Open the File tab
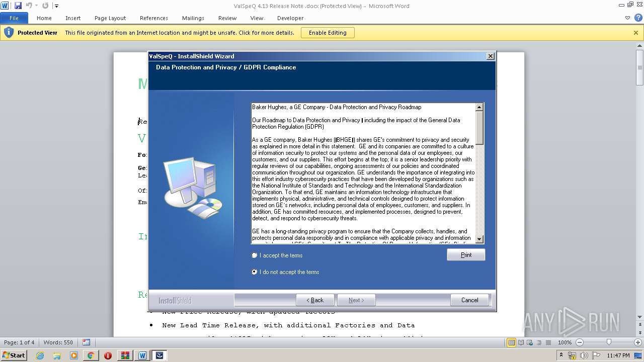The image size is (644, 362). 14,18
